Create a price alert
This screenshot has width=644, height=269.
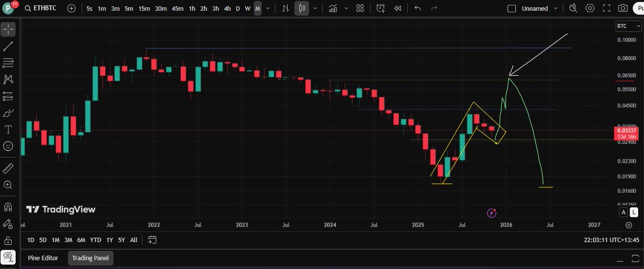(380, 9)
